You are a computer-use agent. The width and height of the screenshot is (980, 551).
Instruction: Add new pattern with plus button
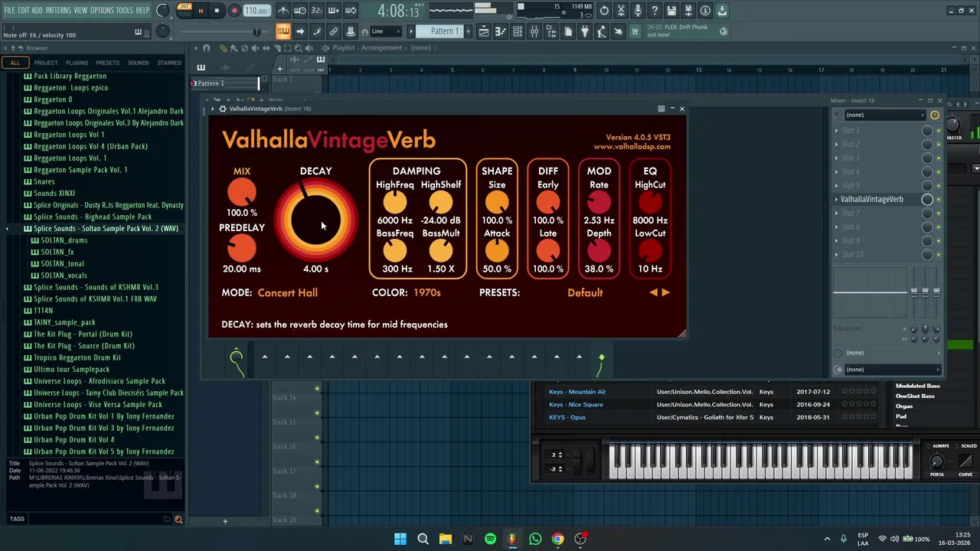pos(468,31)
